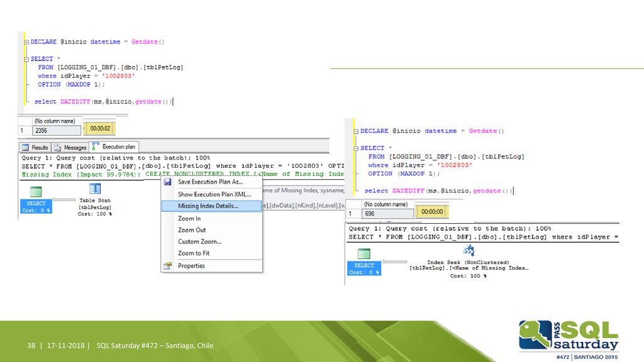Choose Zoom Out from context menu
The image size is (644, 362).
coord(211,230)
